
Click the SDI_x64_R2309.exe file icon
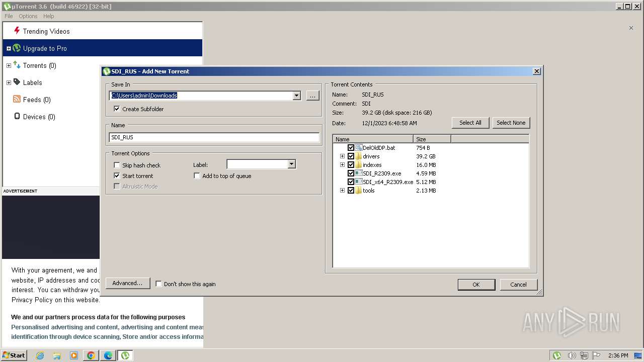(x=359, y=182)
